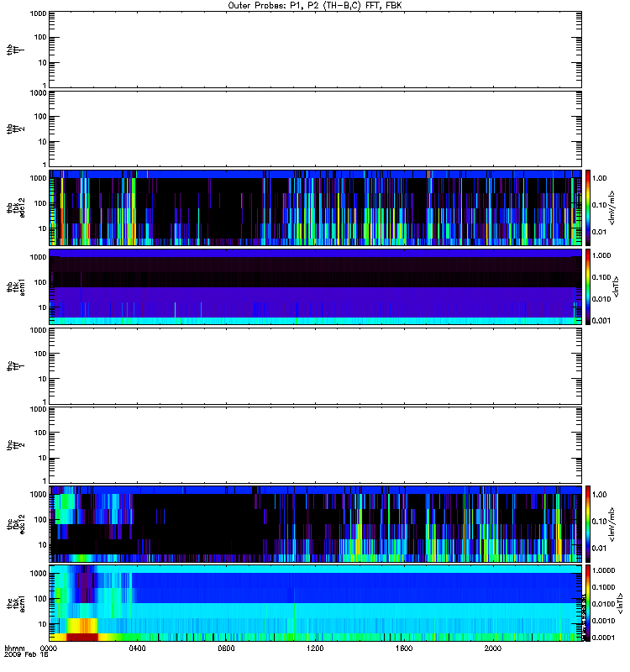Click the thb fbk edc12 spectrogram panel
The image size is (630, 672).
click(x=315, y=207)
